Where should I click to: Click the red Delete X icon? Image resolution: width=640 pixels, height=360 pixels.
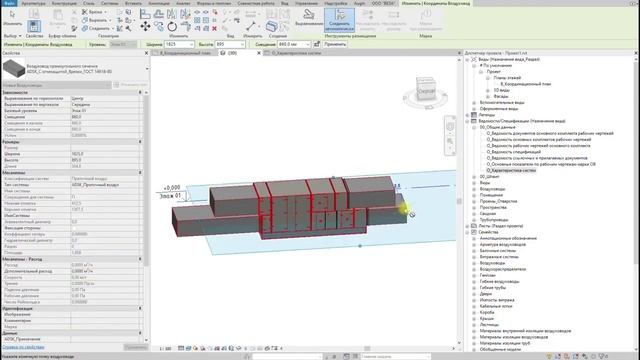pos(214,28)
